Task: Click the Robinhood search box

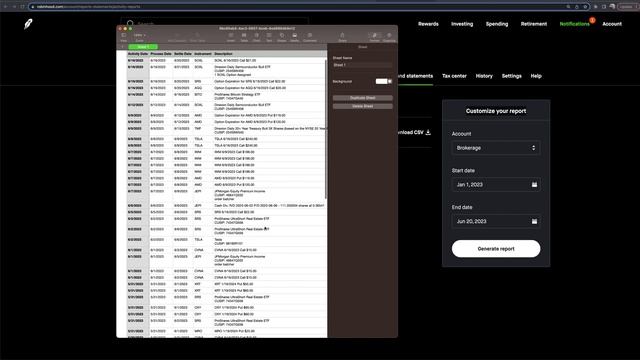Action: pyautogui.click(x=214, y=23)
